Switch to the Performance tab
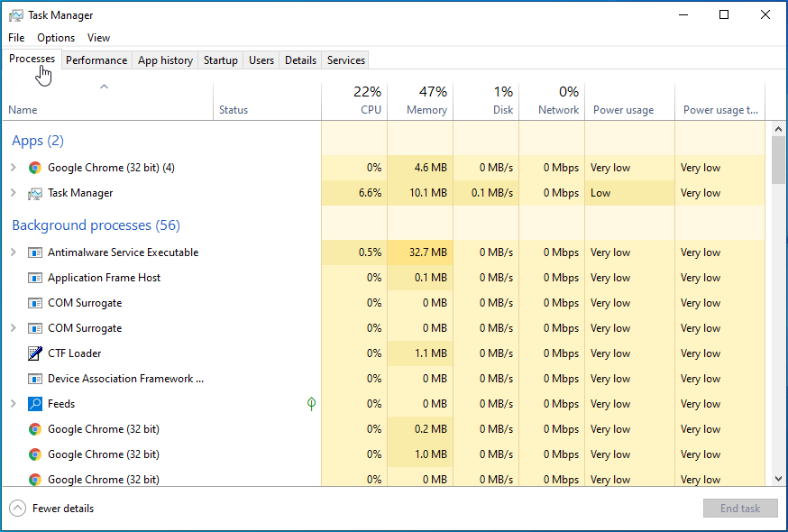The width and height of the screenshot is (788, 532). 96,60
